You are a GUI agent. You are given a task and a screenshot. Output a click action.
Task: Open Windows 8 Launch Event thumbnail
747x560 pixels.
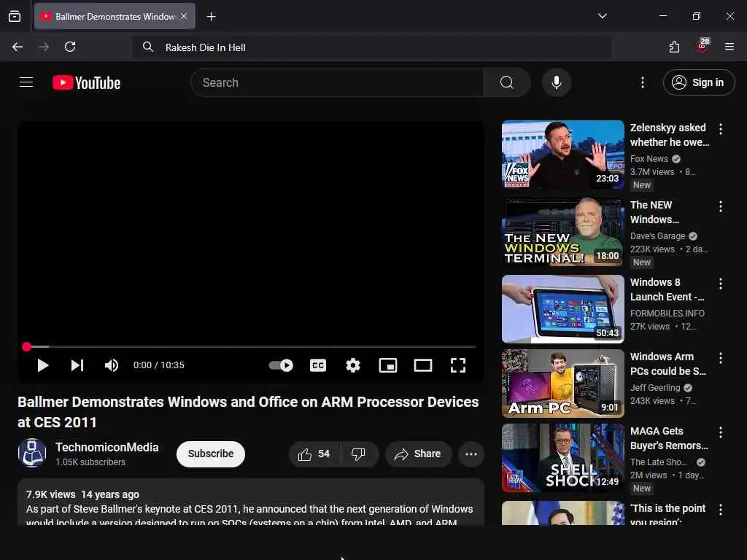click(562, 309)
